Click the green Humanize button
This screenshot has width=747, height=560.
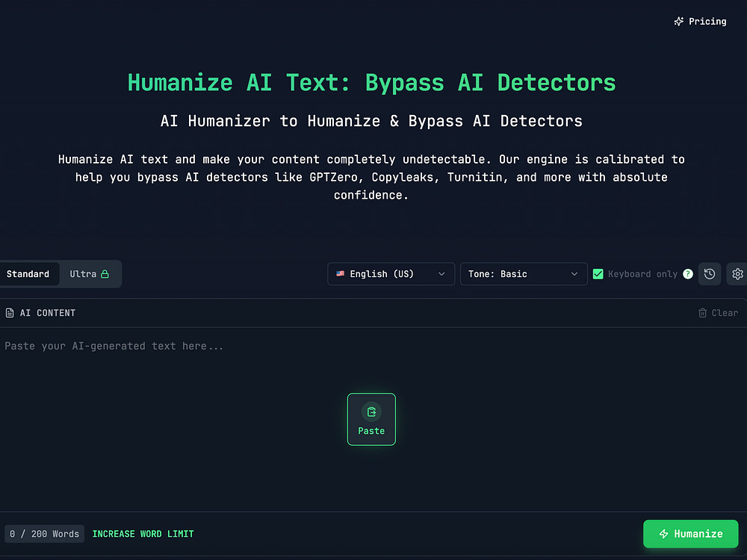click(690, 534)
